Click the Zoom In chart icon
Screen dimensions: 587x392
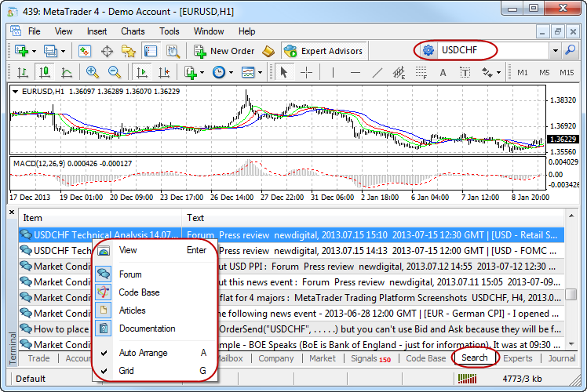click(x=93, y=72)
